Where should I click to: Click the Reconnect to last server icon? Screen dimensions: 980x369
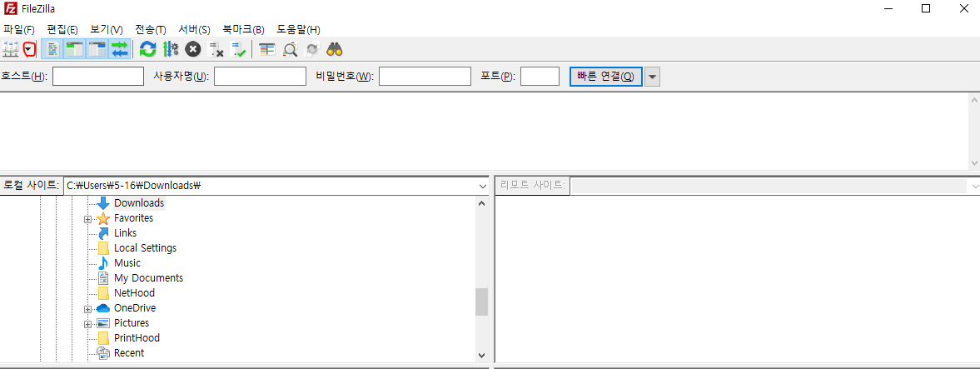click(238, 49)
